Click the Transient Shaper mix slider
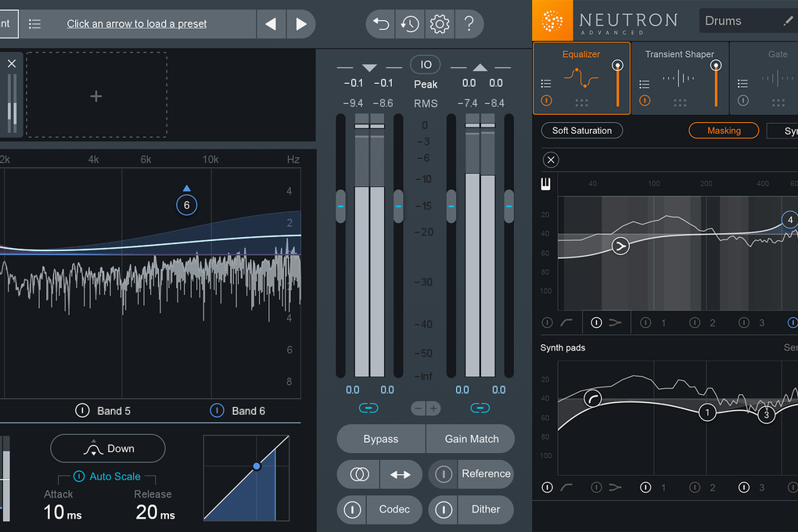The image size is (798, 532). click(716, 83)
